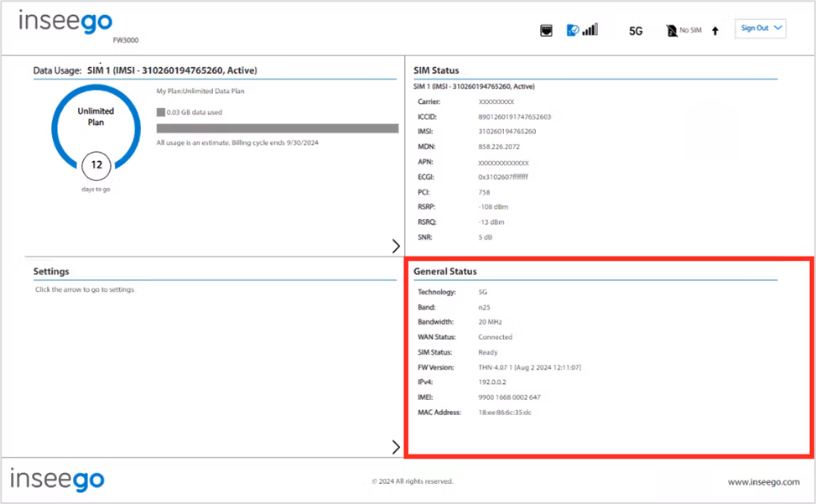Select the Technology value 5G in General Status
Viewport: 816px width, 504px height.
point(483,293)
